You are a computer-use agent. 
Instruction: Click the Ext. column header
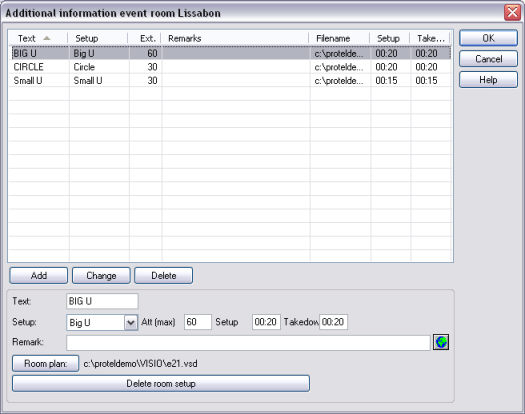coord(145,38)
